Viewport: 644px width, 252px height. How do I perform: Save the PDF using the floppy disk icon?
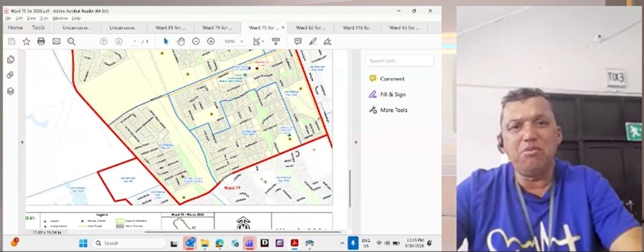(x=11, y=41)
